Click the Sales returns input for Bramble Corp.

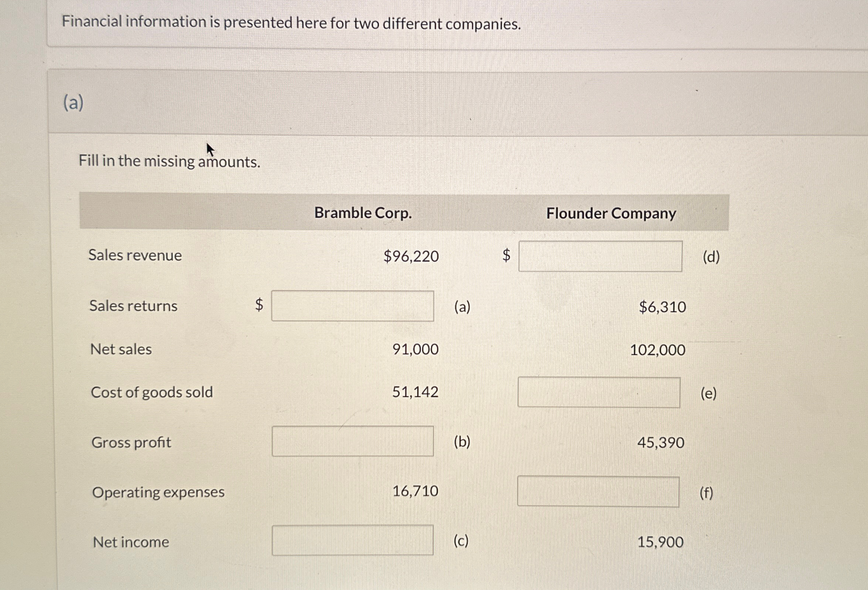(352, 306)
